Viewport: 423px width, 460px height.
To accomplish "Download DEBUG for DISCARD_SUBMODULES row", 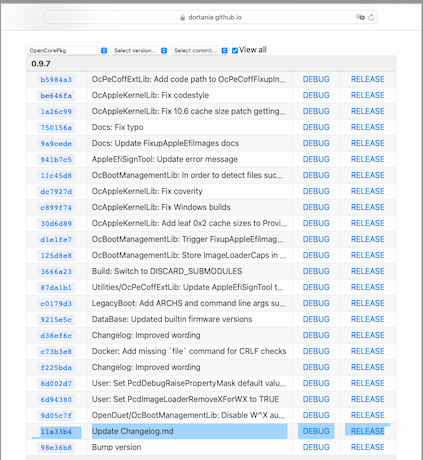I will coord(316,271).
